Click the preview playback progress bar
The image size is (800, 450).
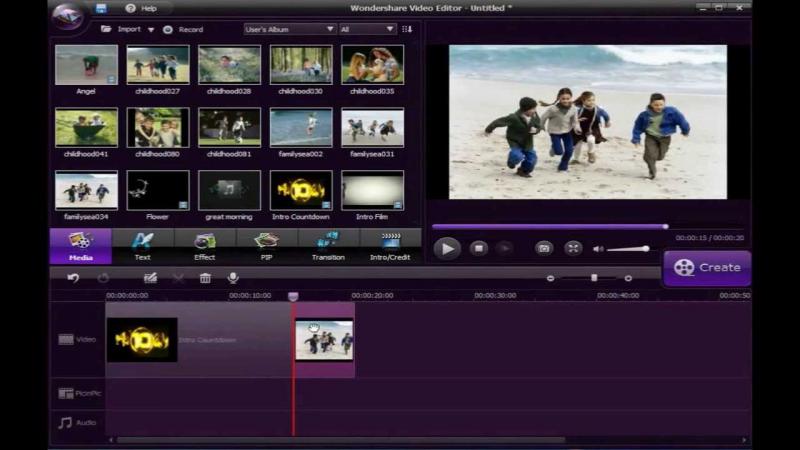coord(587,227)
